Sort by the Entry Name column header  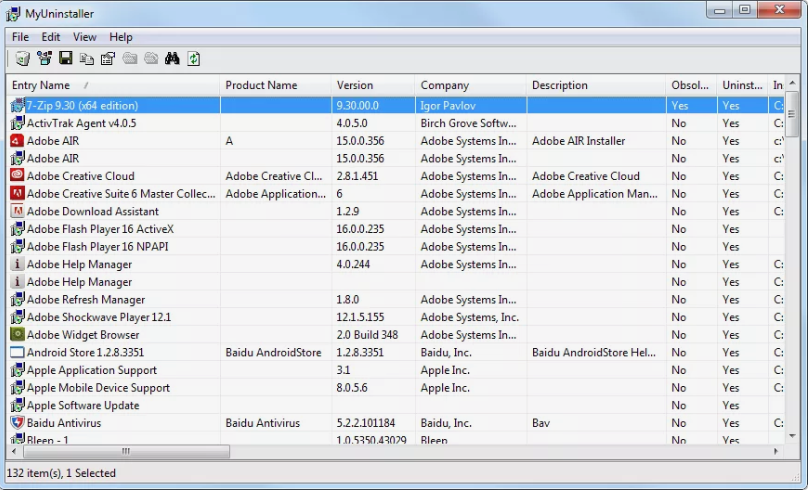[x=113, y=85]
